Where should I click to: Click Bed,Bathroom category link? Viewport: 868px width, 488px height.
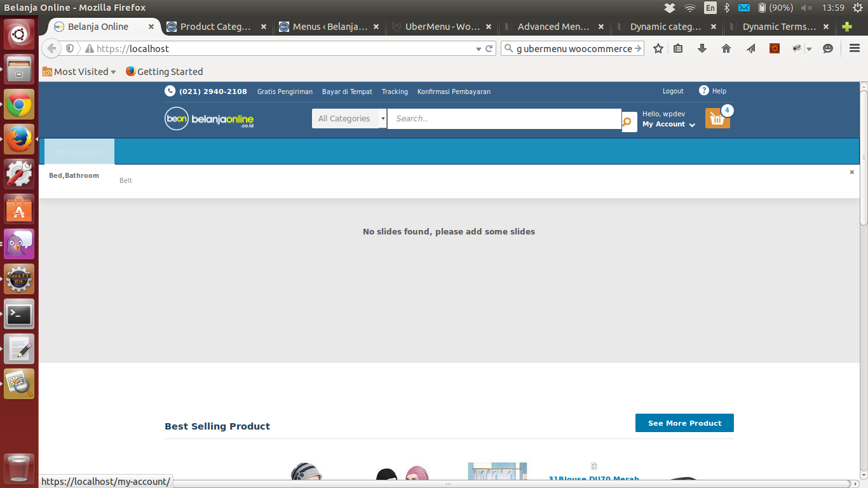click(74, 175)
